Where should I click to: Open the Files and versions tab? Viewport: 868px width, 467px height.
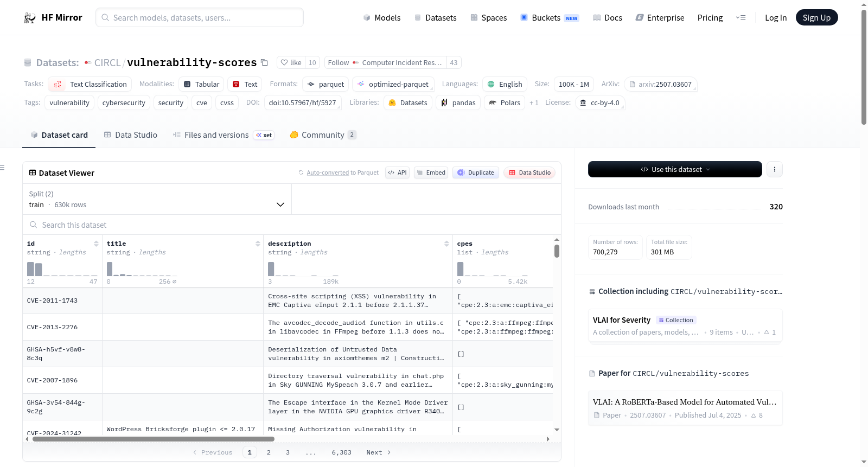[x=224, y=135]
